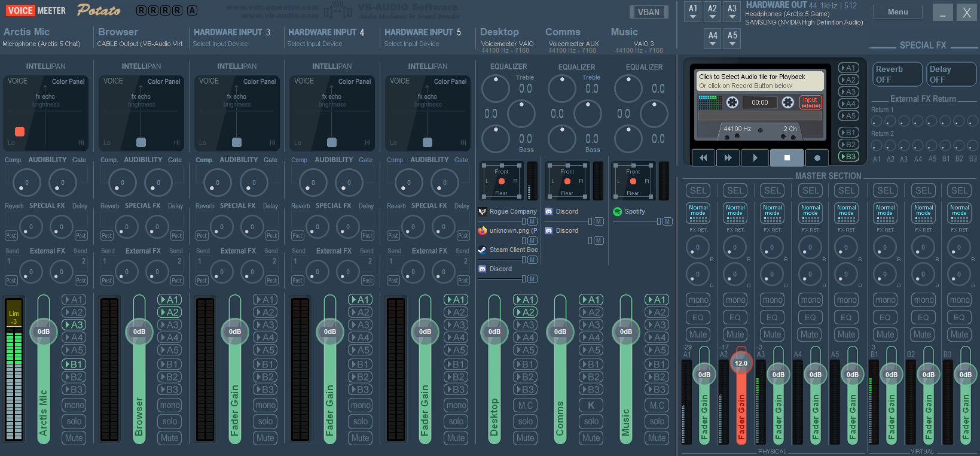
Task: Click the cassette 'input' indicator icon
Action: coord(811,102)
